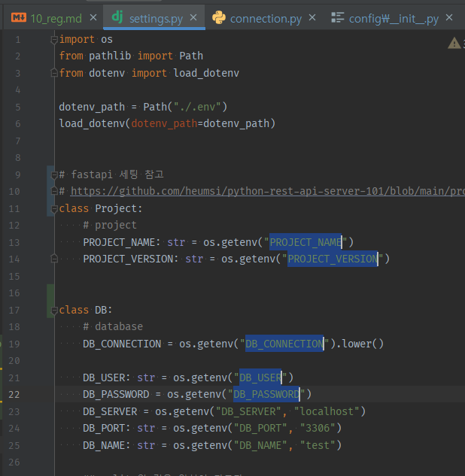Viewport: 465px width, 476px height.
Task: Click the Path("./.env") expression
Action: click(x=185, y=107)
